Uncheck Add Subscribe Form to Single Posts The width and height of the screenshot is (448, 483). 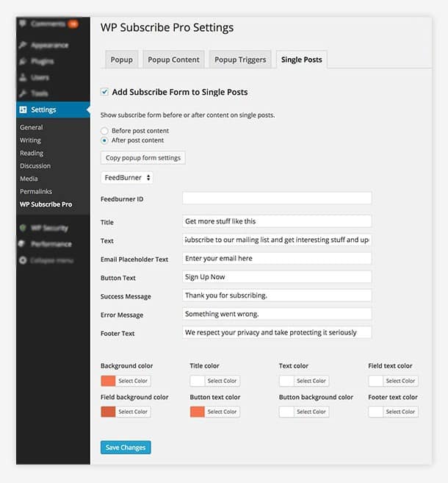pyautogui.click(x=104, y=92)
